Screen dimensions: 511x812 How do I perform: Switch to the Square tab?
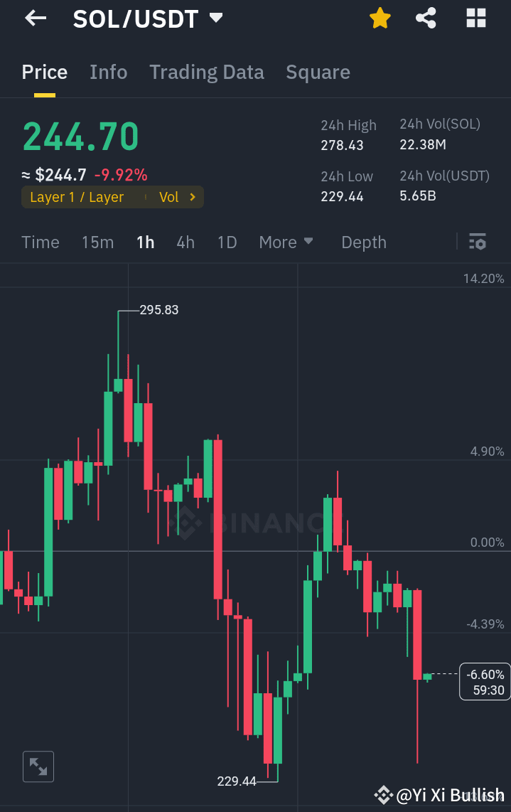coord(318,72)
